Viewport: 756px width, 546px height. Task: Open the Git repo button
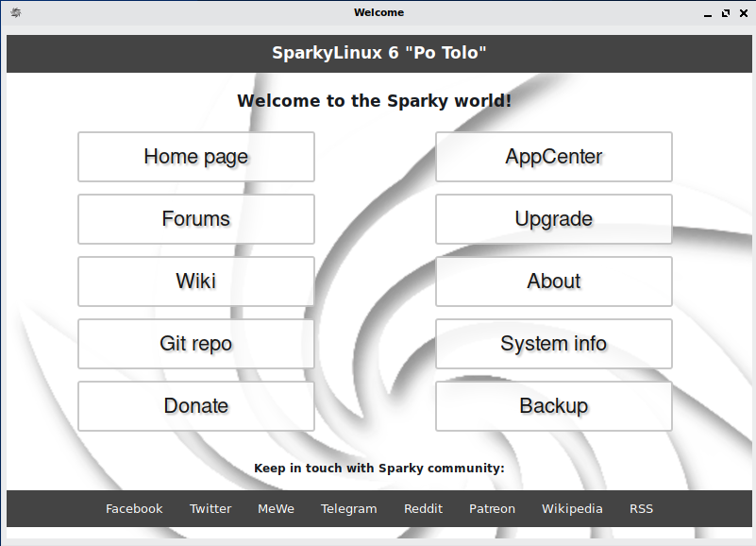(x=195, y=344)
